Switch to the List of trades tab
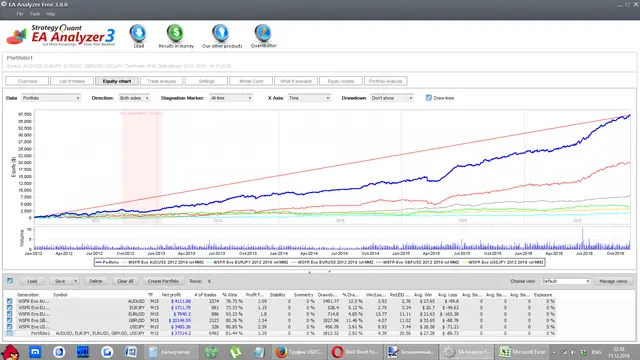The width and height of the screenshot is (640, 360). tap(72, 81)
